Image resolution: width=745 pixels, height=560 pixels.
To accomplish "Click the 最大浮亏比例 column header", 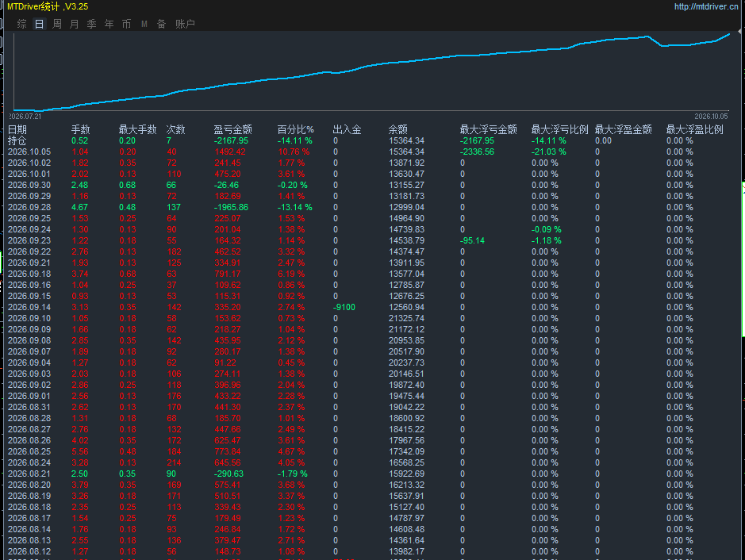I will pos(559,129).
